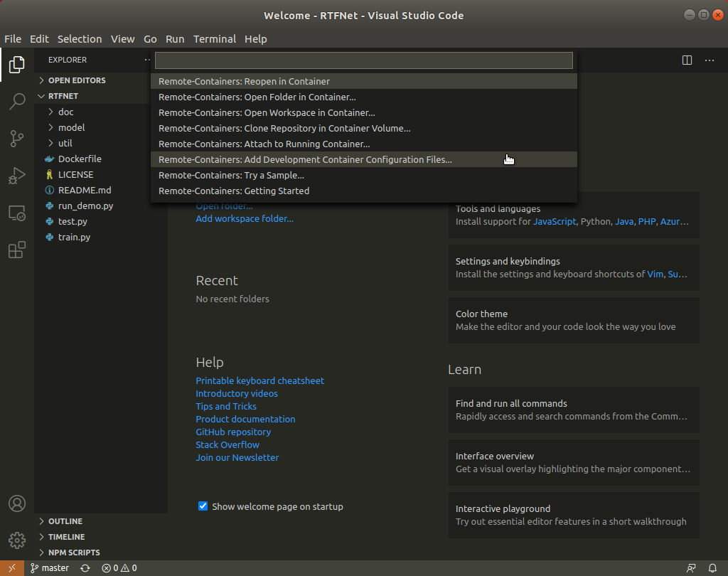The image size is (728, 576).
Task: Click Join our Newsletter link
Action: click(x=237, y=457)
